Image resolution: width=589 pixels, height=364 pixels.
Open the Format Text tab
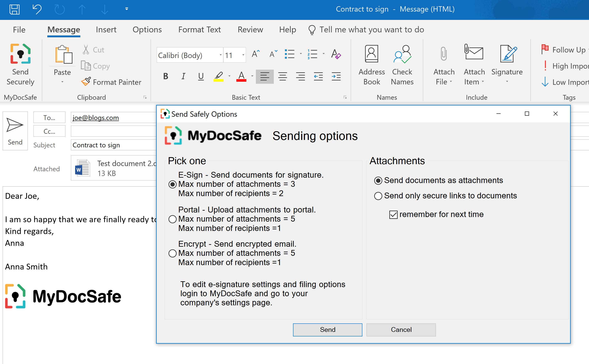tap(199, 30)
